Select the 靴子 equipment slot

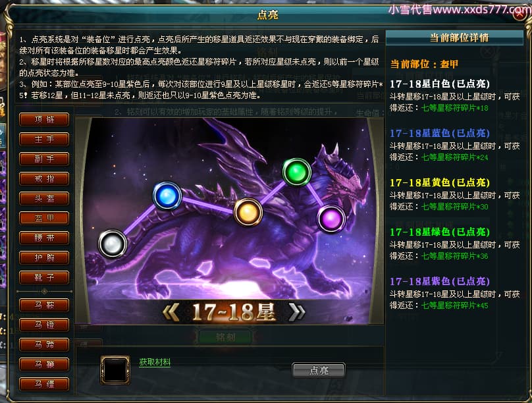pyautogui.click(x=45, y=277)
